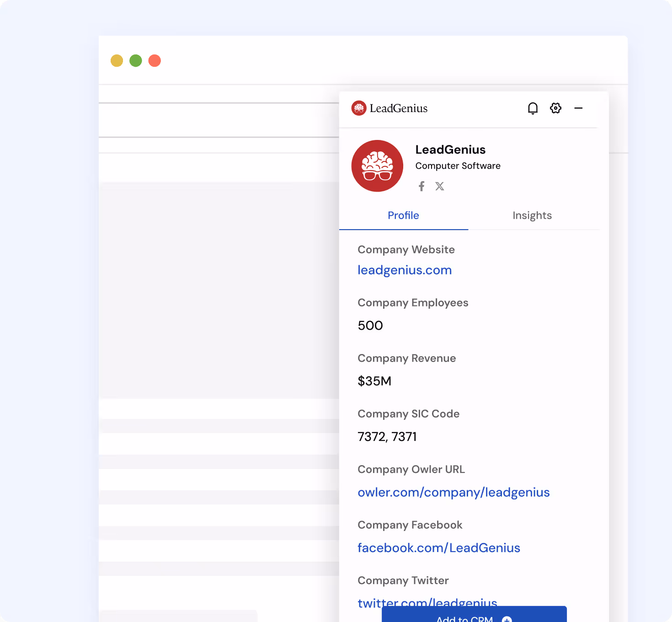This screenshot has width=672, height=622.
Task: Click the Company Facebook label
Action: (x=410, y=525)
